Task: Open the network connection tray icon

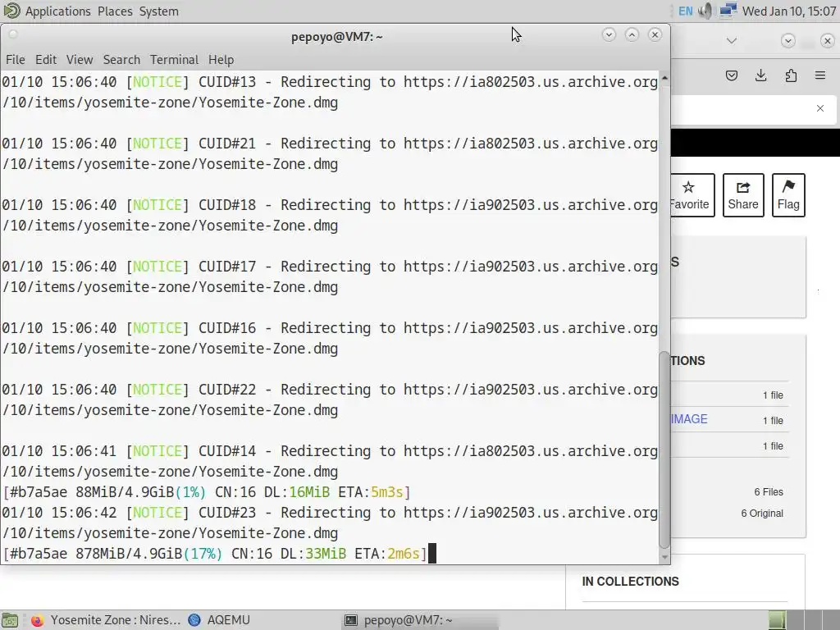Action: pos(728,11)
